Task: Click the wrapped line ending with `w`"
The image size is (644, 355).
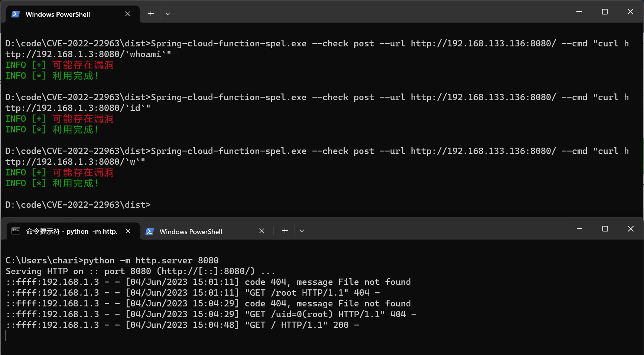Action: [75, 162]
